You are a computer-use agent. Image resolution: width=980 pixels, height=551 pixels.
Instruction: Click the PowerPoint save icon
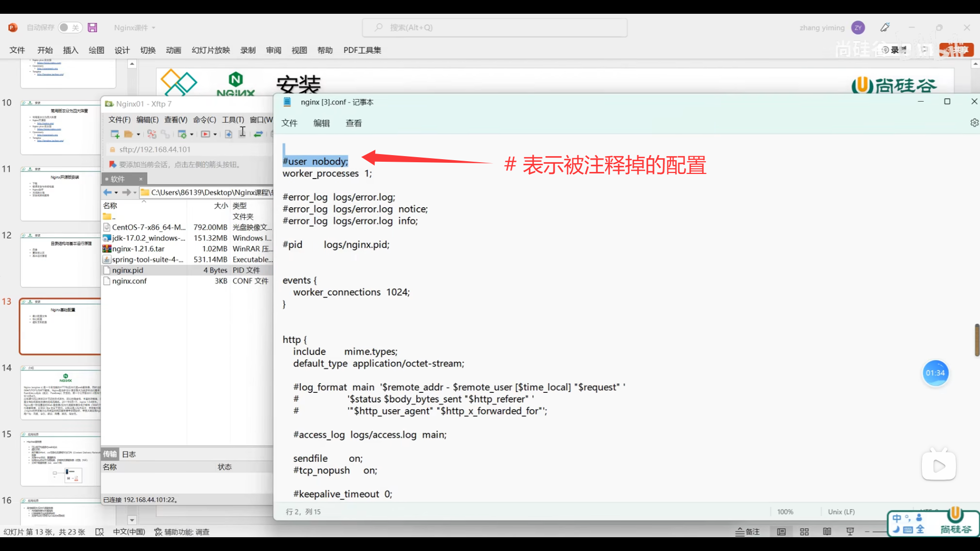(92, 28)
